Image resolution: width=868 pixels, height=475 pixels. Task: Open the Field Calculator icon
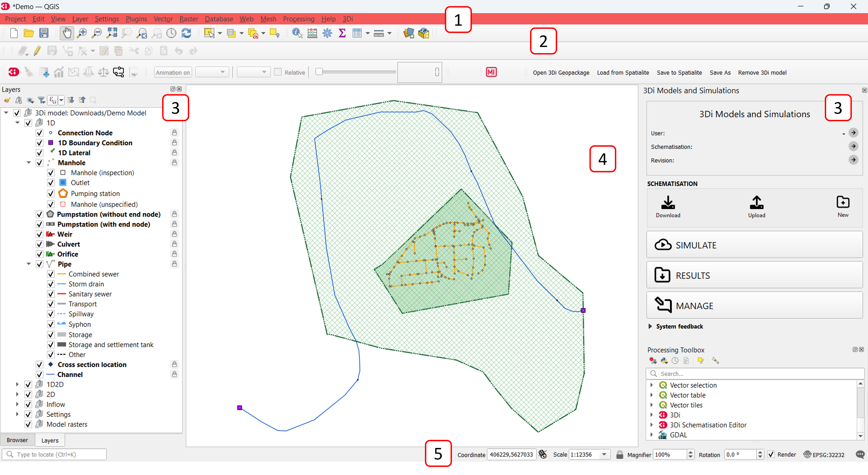tap(312, 33)
